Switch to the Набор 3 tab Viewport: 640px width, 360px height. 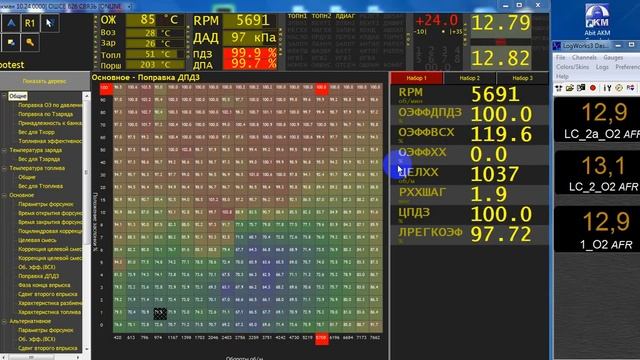(522, 78)
